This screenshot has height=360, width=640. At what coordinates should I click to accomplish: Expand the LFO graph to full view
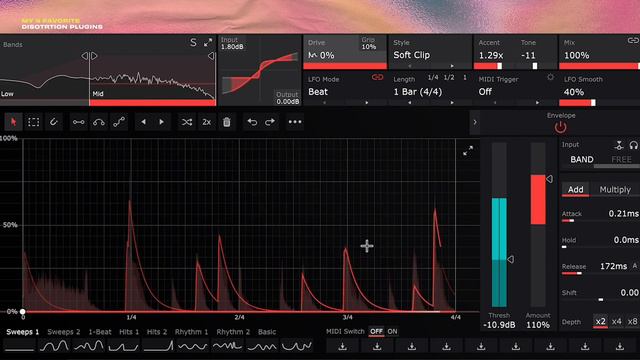click(x=468, y=151)
